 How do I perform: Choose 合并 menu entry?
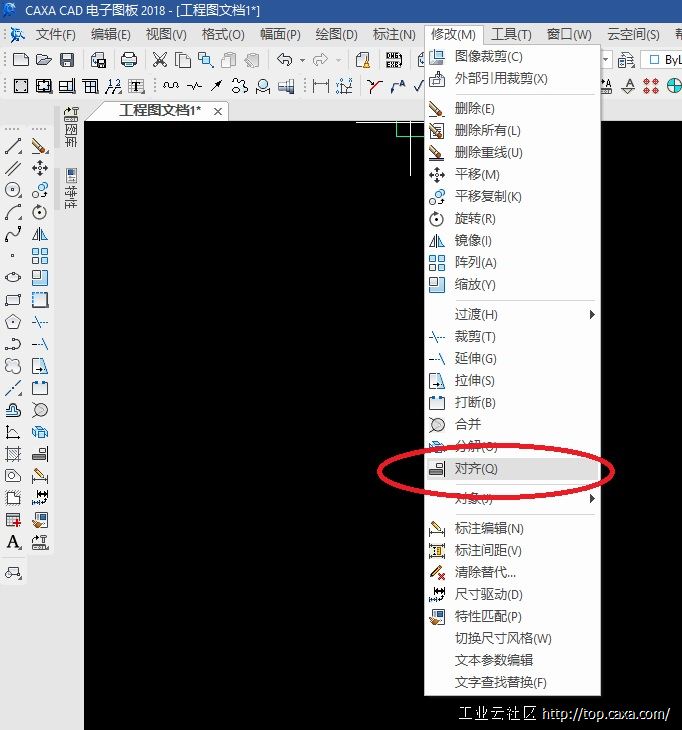pos(513,425)
